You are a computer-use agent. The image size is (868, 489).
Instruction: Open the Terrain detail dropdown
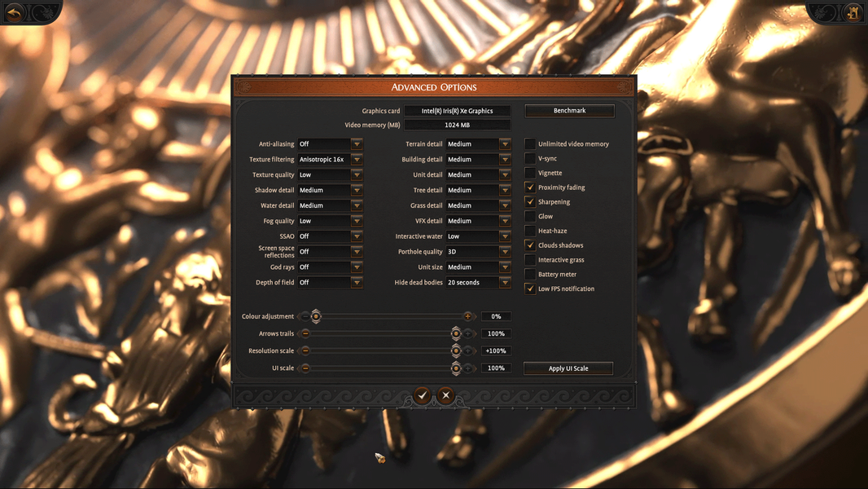tap(478, 144)
